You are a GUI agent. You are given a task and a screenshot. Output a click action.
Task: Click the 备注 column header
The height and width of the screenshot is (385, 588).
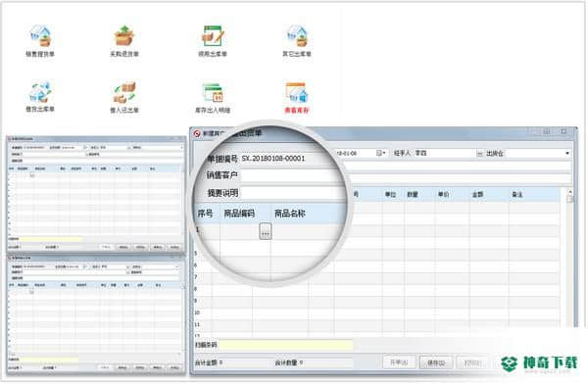(x=517, y=194)
